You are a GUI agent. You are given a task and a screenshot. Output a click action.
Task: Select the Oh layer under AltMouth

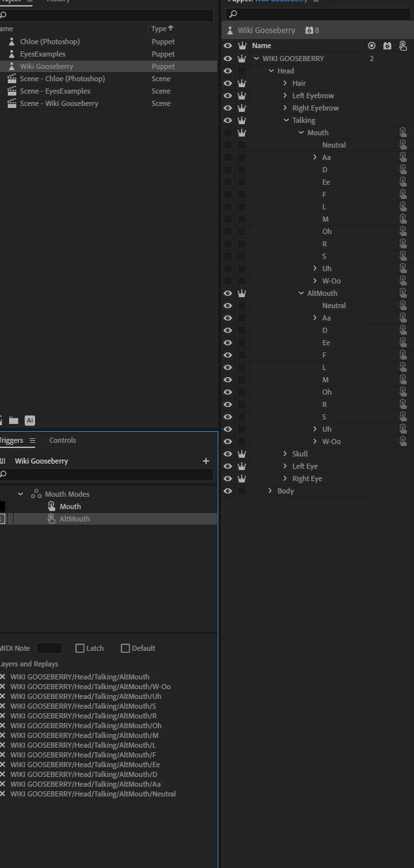pos(327,392)
